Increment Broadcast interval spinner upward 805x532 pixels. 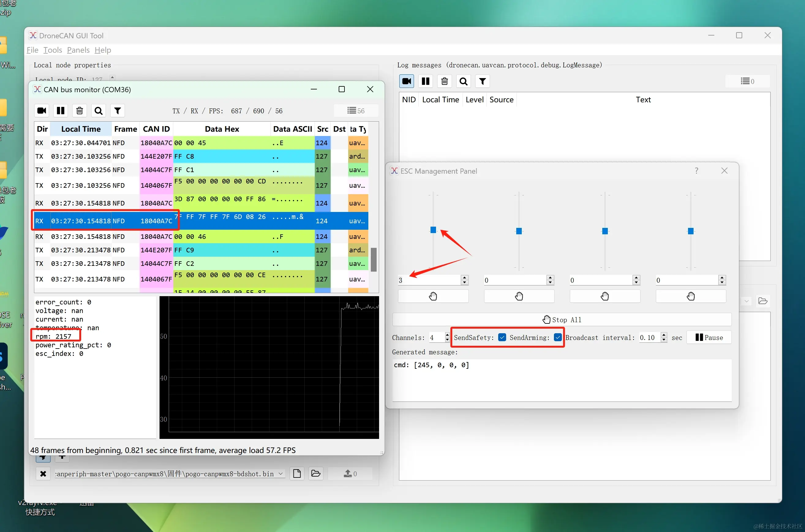coord(664,335)
